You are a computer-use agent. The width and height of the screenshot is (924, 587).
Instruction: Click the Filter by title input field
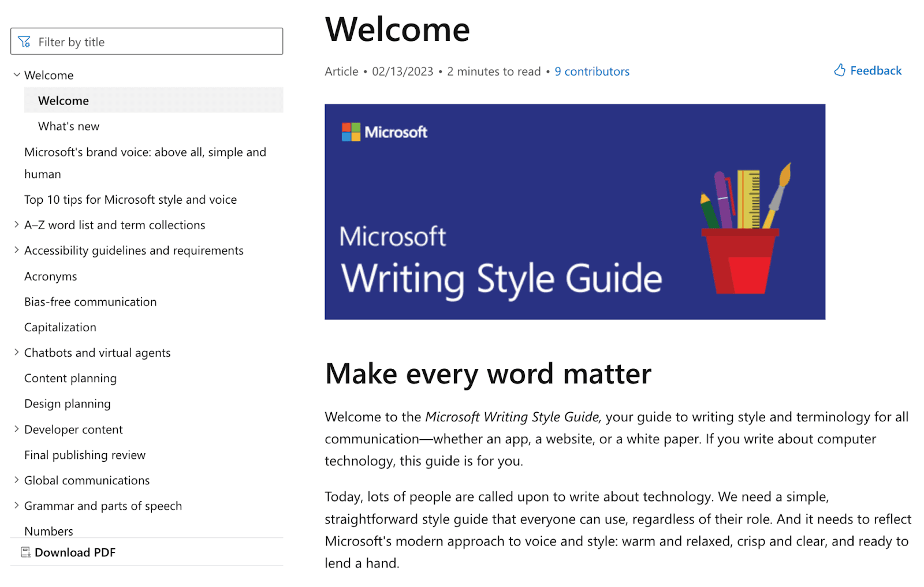point(144,42)
